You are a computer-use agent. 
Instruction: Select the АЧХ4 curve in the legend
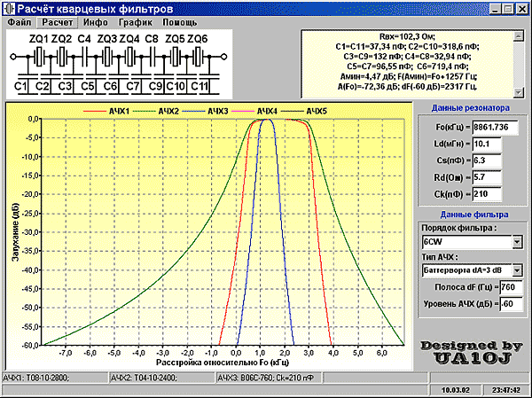(266, 111)
